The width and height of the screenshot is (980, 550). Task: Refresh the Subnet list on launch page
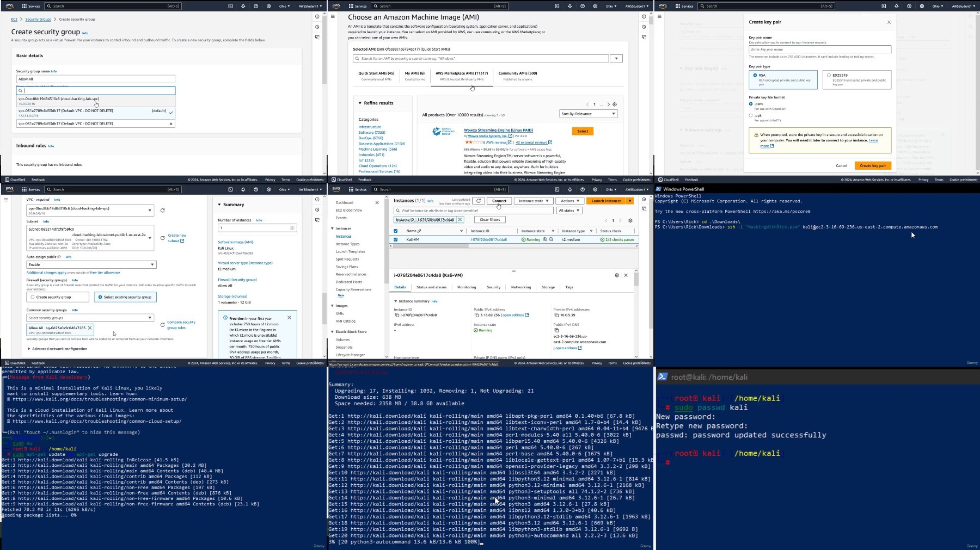tap(162, 238)
